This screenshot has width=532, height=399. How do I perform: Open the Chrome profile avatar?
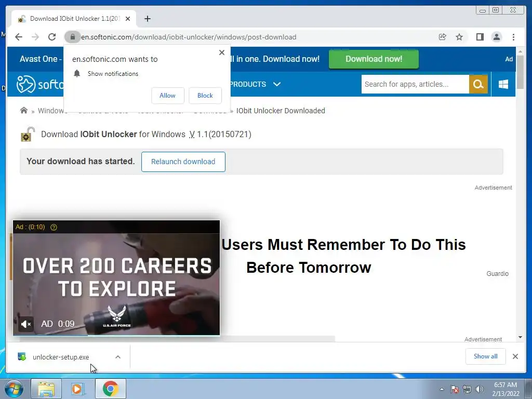(x=497, y=37)
